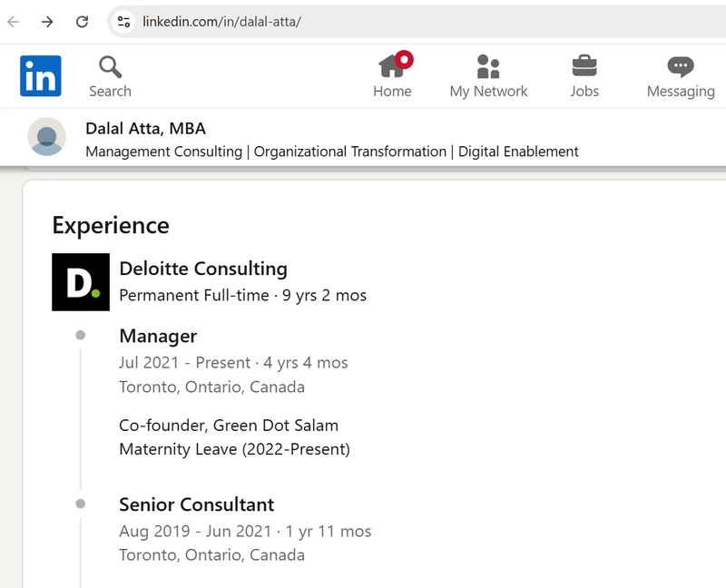View site information icon in address bar
The height and width of the screenshot is (588, 726).
click(124, 22)
